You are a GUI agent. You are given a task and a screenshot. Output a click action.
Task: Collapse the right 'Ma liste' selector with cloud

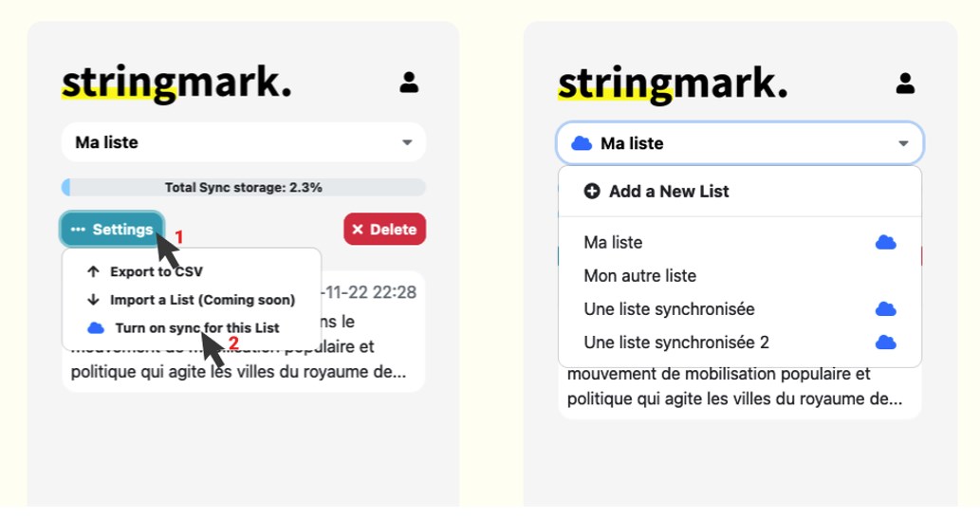(740, 143)
